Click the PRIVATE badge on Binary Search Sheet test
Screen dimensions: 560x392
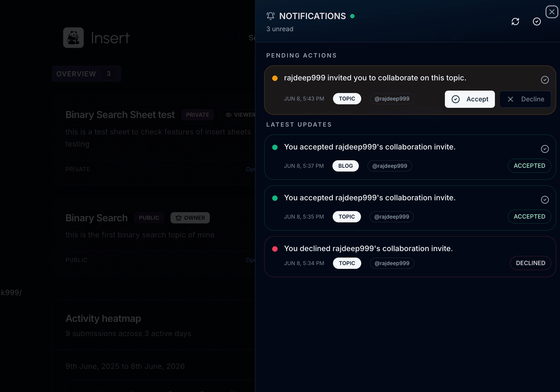(x=197, y=115)
